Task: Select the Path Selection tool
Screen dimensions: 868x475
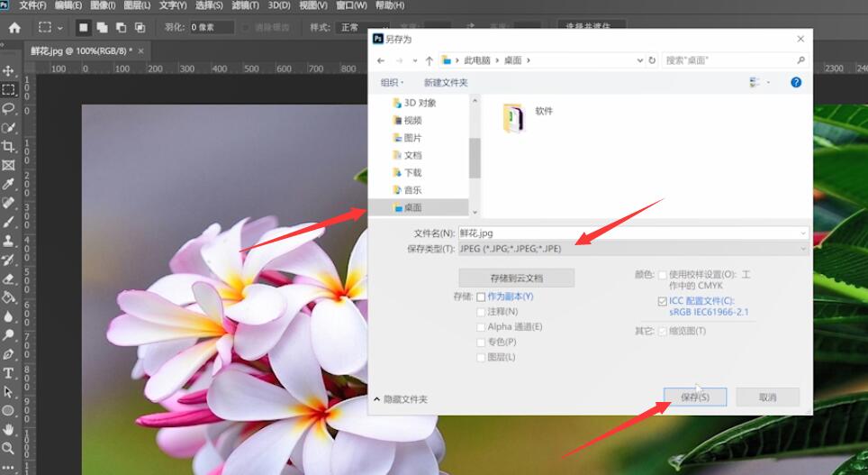Action: click(x=8, y=392)
